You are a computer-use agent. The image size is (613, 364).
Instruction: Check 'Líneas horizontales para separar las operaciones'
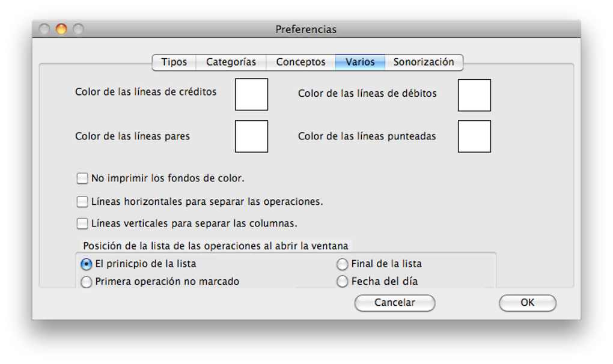point(82,201)
